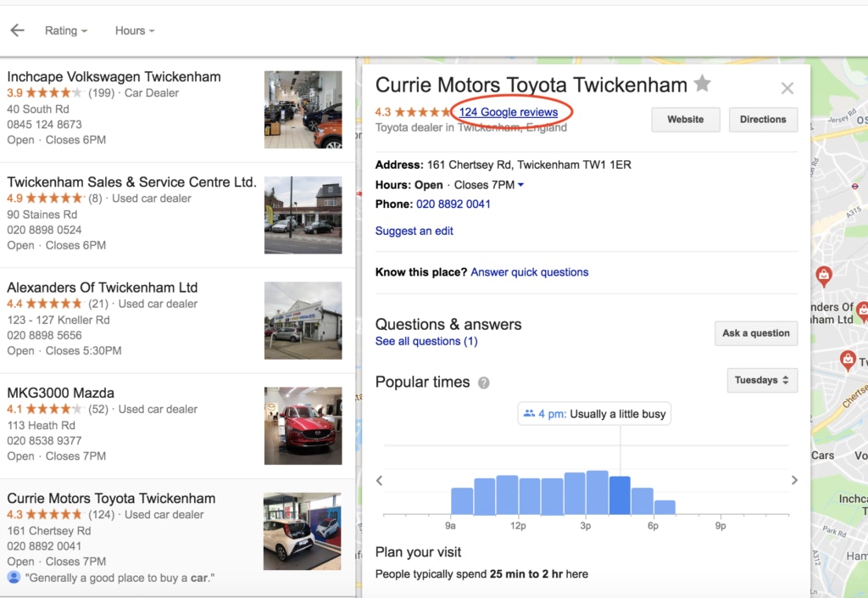Save Currie Motors with the star icon

[702, 83]
